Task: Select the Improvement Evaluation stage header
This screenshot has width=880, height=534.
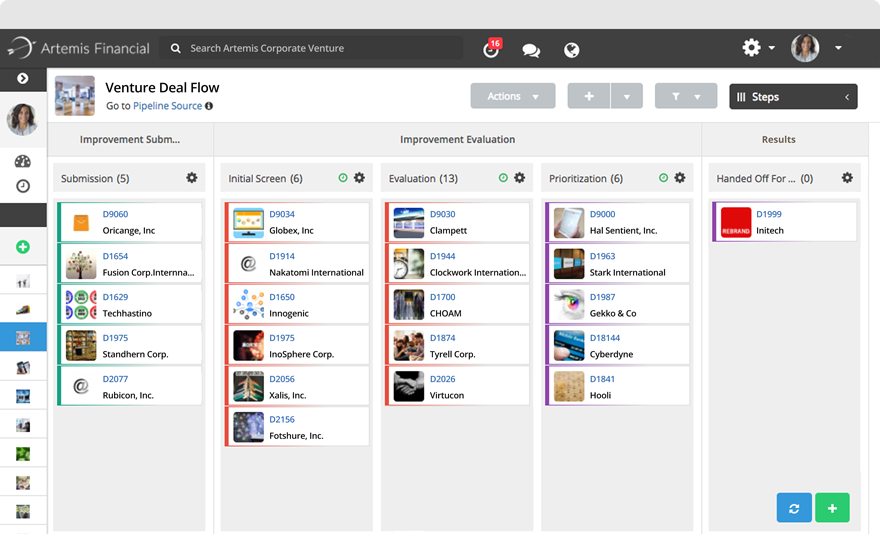Action: (457, 139)
